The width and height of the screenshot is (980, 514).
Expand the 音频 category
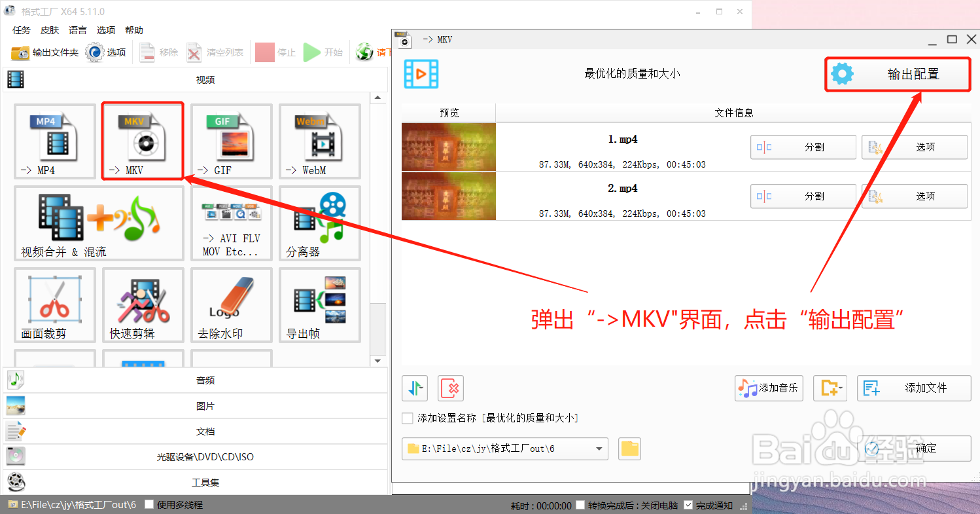[x=195, y=380]
